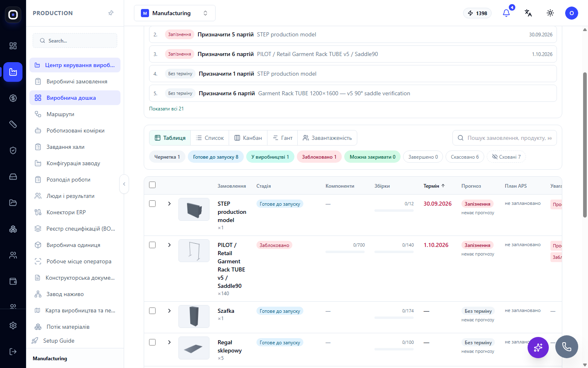Screen dimensions: 588x368
Task: Filter by Готове до запуску 8
Action: [x=216, y=157]
